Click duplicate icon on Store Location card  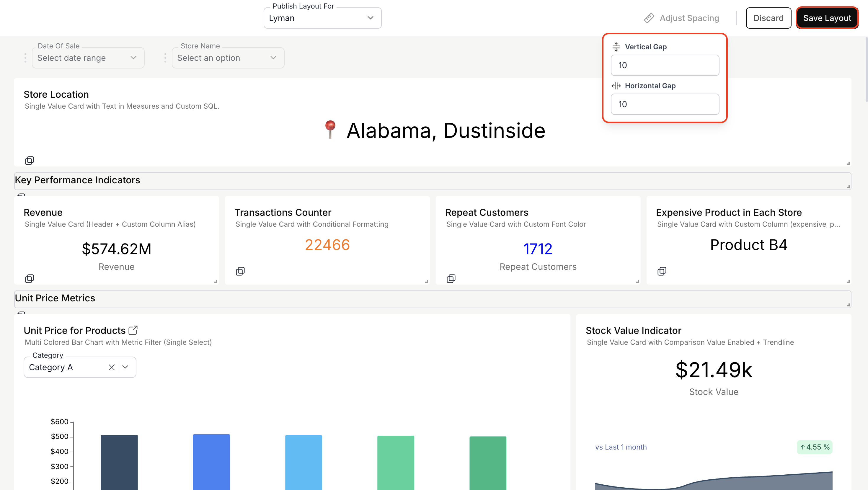coord(29,160)
